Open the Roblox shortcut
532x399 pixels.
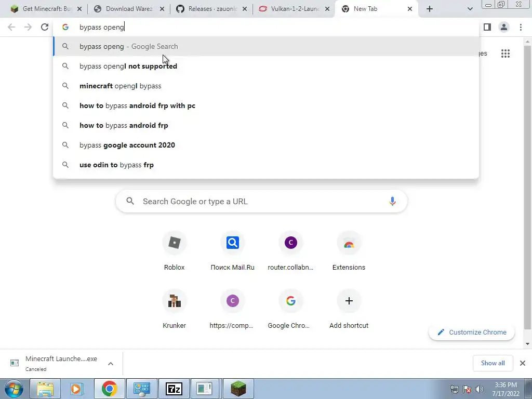pyautogui.click(x=175, y=251)
